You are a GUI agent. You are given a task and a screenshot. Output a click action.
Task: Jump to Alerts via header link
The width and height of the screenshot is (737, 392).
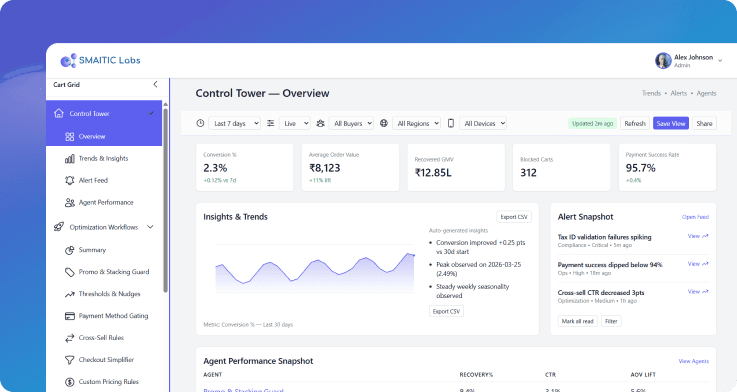coord(678,93)
